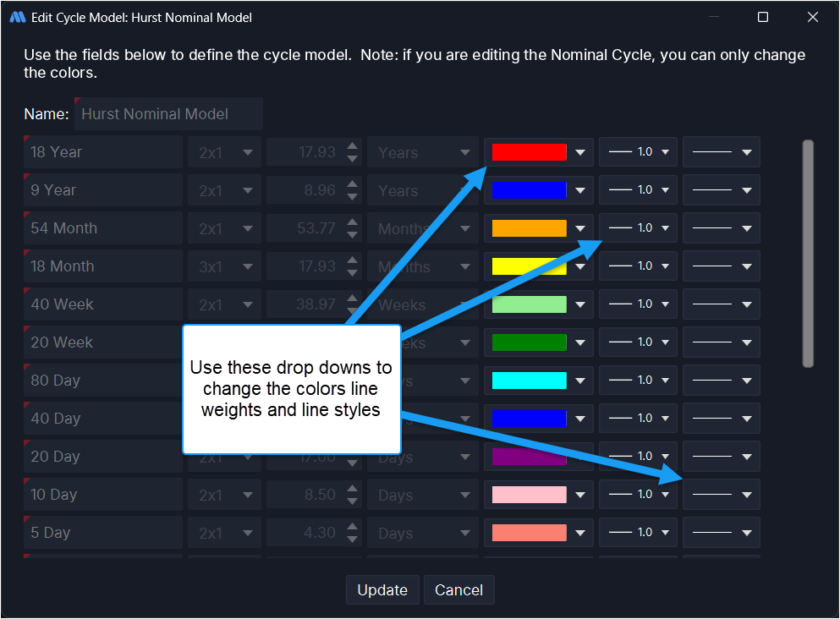The width and height of the screenshot is (840, 619).
Task: Click the Cancel button
Action: click(x=458, y=590)
